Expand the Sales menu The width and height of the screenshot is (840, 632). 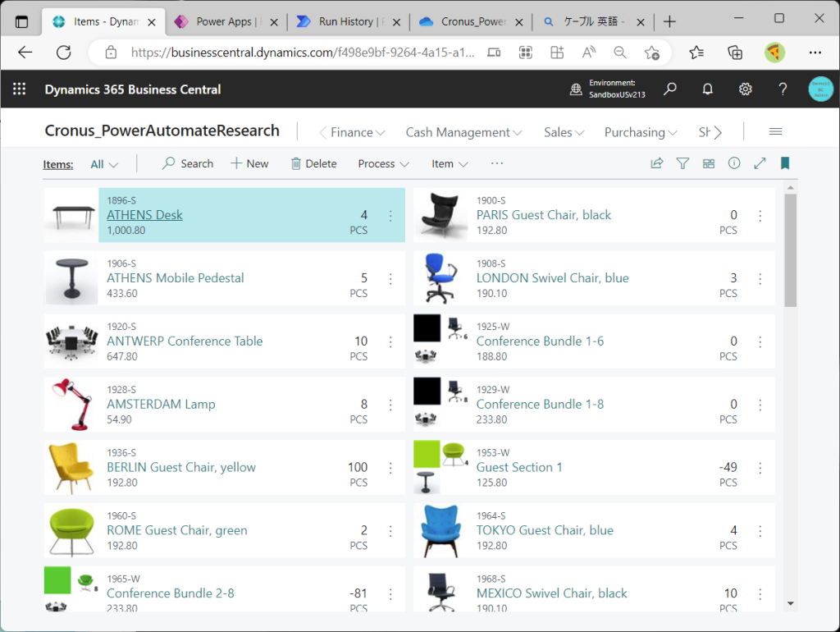point(564,132)
